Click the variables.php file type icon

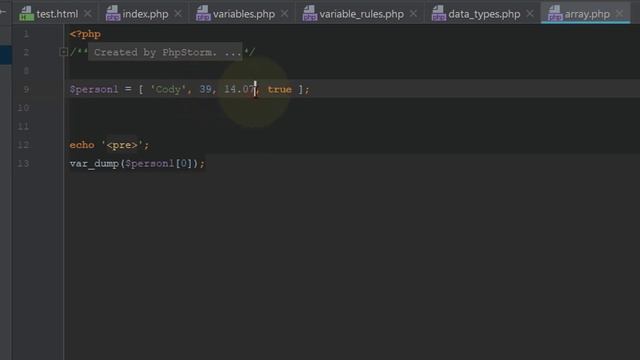(x=203, y=13)
